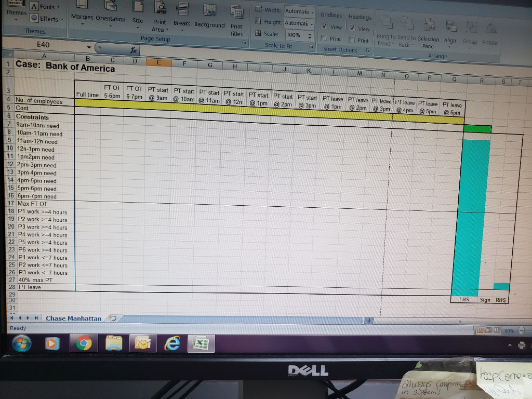Select the Chase Manhattan sheet tab

(73, 318)
